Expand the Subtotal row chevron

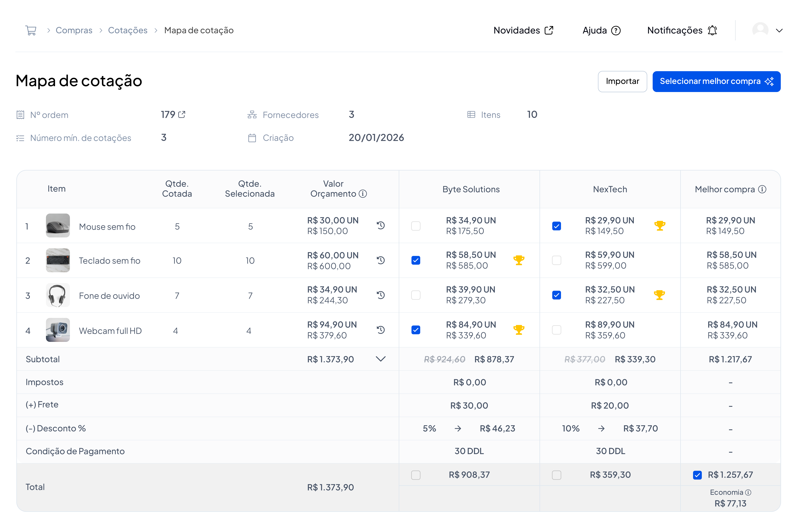(381, 359)
